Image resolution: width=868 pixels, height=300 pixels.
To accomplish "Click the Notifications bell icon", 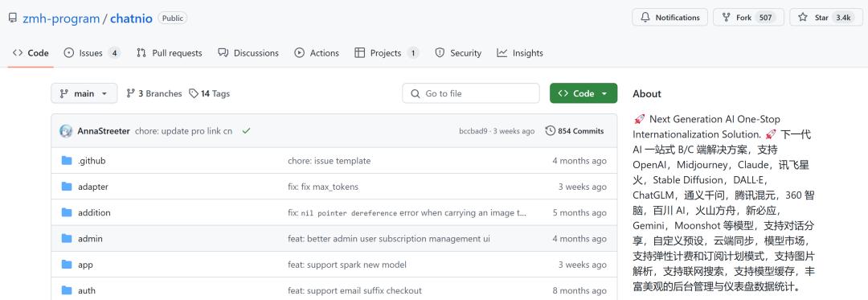I will pos(645,18).
